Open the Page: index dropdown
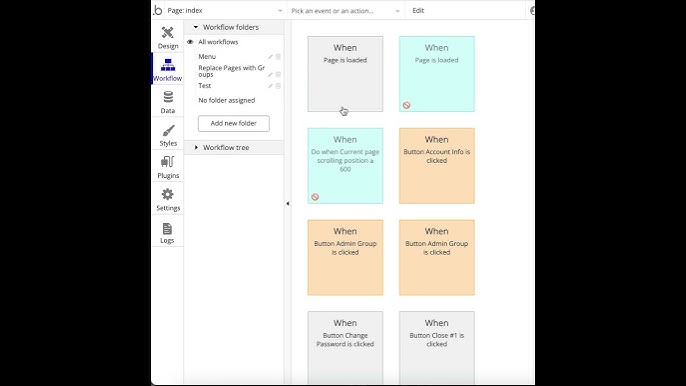Image resolution: width=686 pixels, height=386 pixels. point(224,11)
